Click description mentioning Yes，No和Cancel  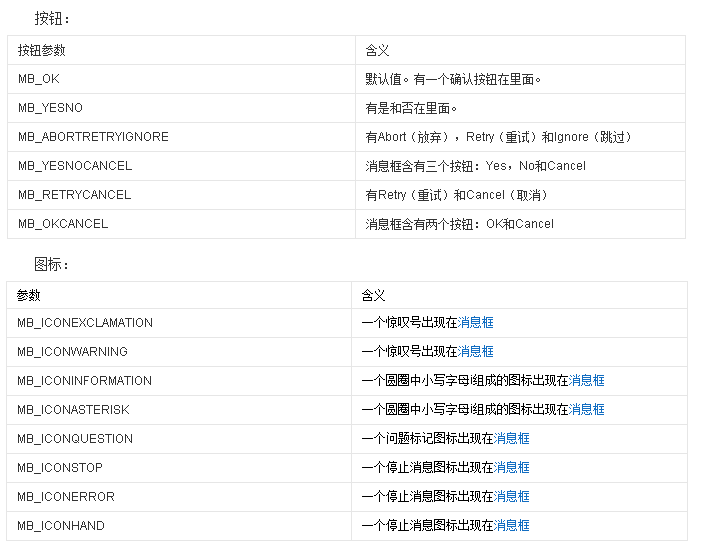(x=476, y=166)
